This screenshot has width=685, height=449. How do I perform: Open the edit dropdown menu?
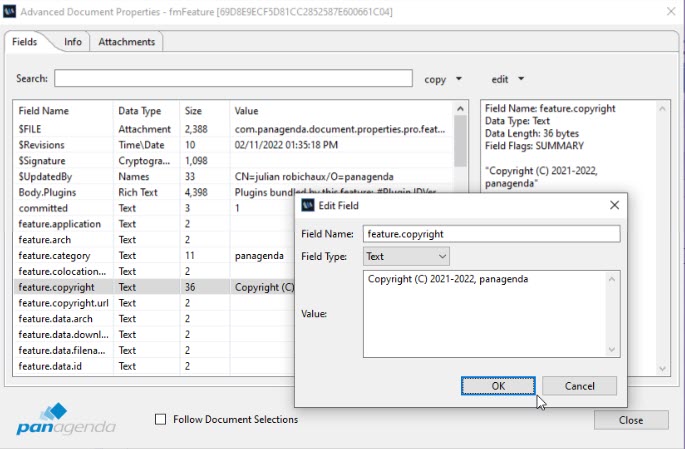point(507,79)
